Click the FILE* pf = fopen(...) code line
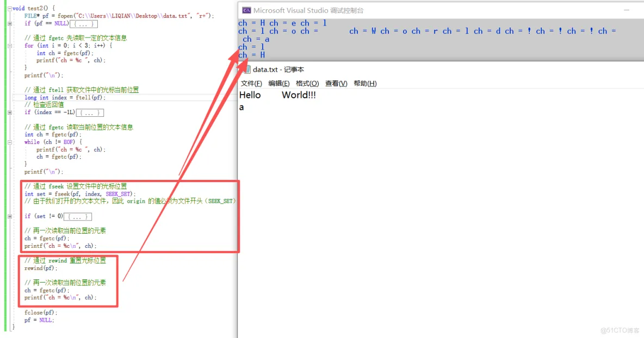Screen dimensions: 644x338 (x=119, y=16)
